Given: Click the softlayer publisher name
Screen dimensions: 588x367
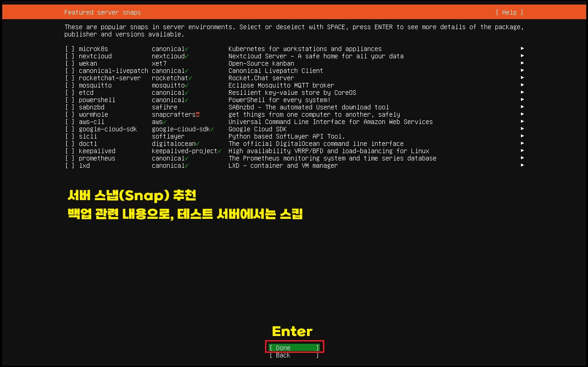Looking at the screenshot, I should tap(168, 136).
